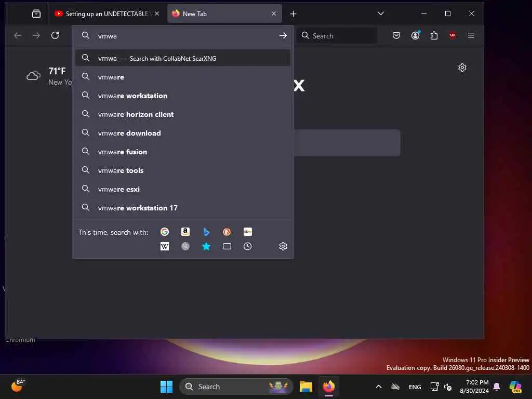Open the uBlock Origin extension
The width and height of the screenshot is (532, 399).
(453, 35)
